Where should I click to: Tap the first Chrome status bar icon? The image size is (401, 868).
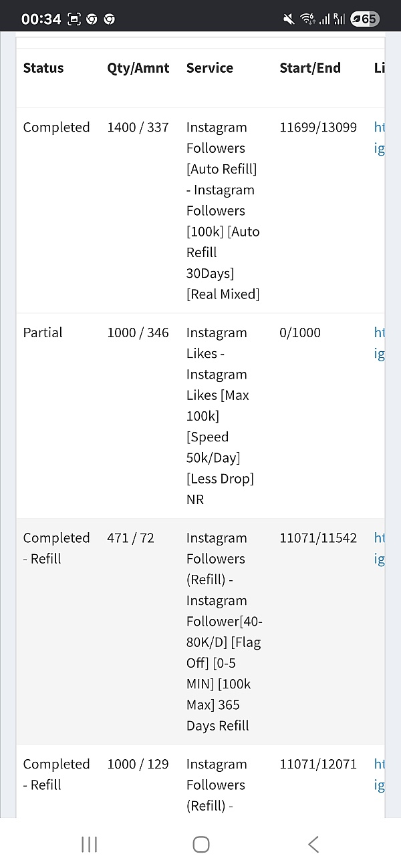(x=92, y=19)
